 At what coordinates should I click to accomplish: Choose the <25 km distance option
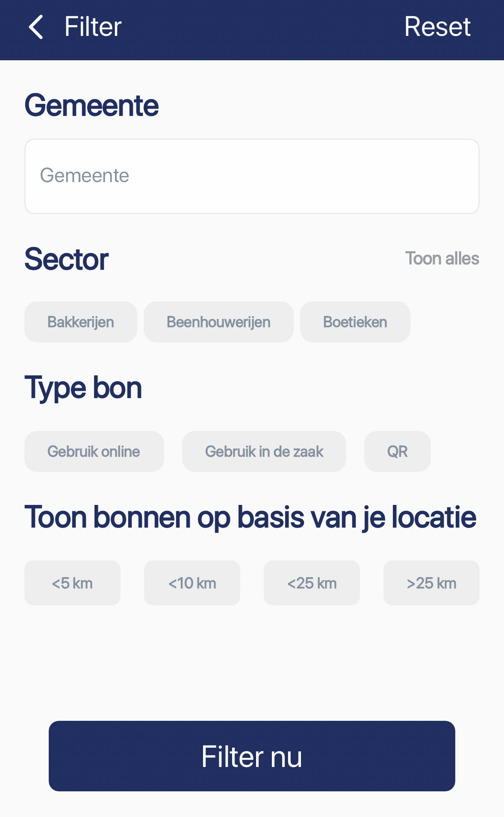(x=312, y=583)
